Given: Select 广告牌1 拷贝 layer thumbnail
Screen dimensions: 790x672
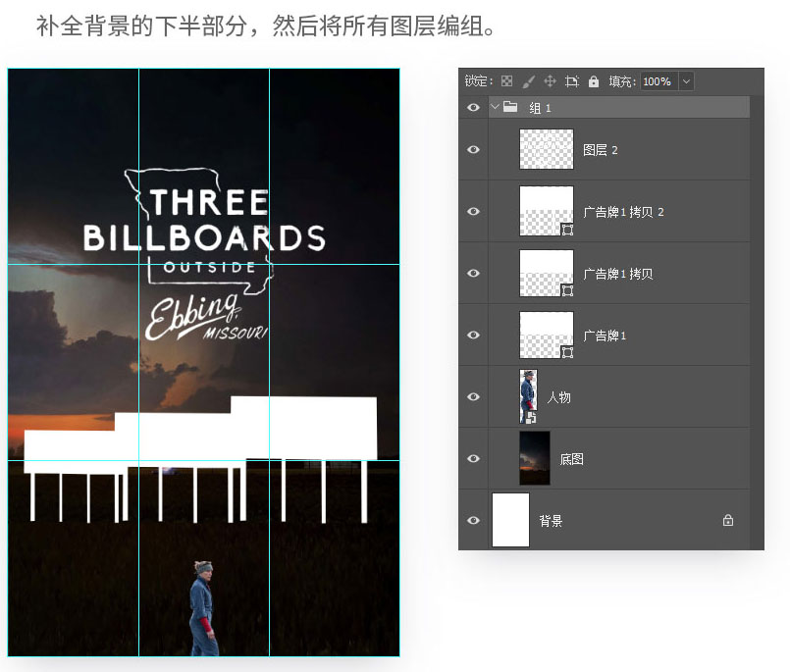Looking at the screenshot, I should tap(547, 273).
